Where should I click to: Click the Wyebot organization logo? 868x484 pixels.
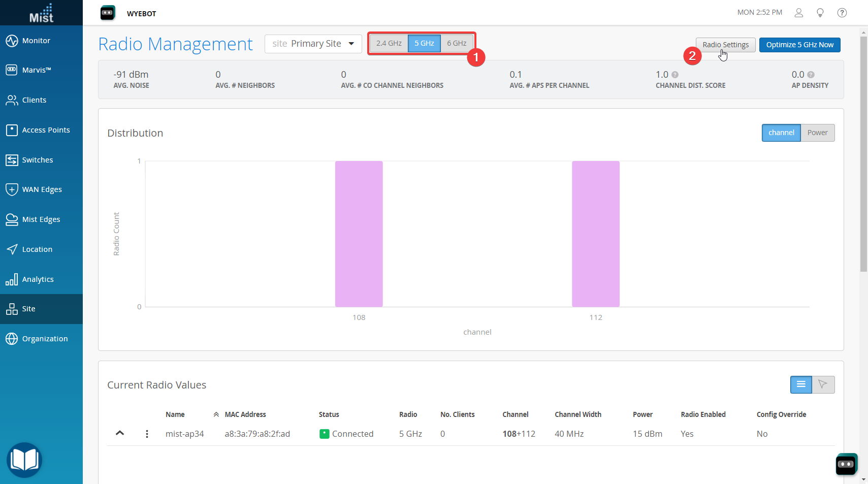click(x=108, y=13)
